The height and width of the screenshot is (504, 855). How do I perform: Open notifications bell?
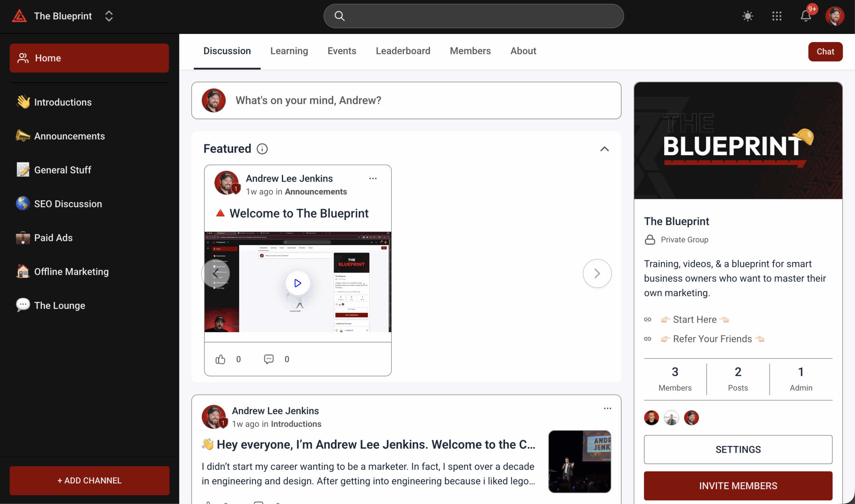[805, 16]
